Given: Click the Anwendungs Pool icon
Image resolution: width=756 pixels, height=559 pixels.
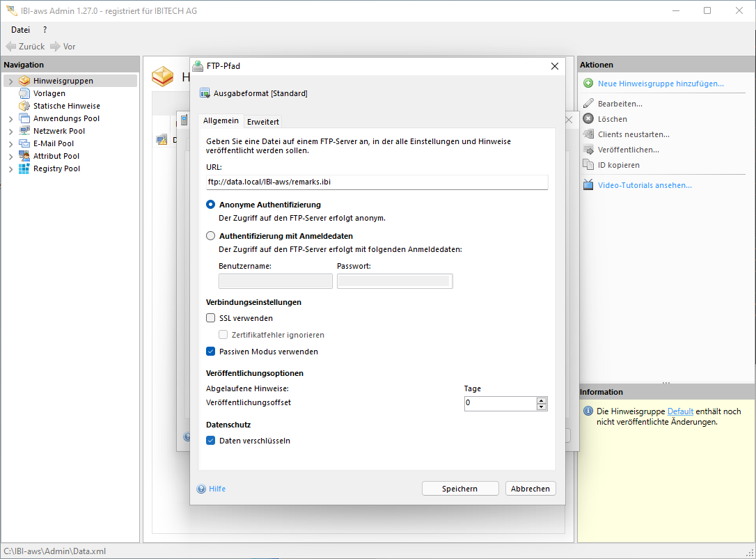Looking at the screenshot, I should point(24,118).
